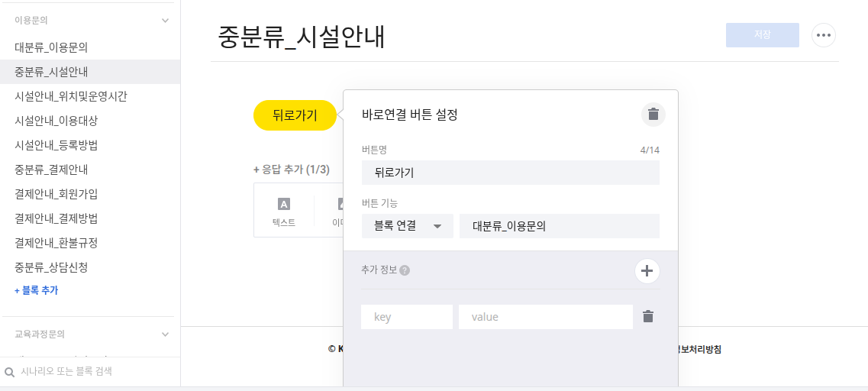Click the 버튼명 text field
Viewport: 868px width, 391px height.
pos(510,173)
